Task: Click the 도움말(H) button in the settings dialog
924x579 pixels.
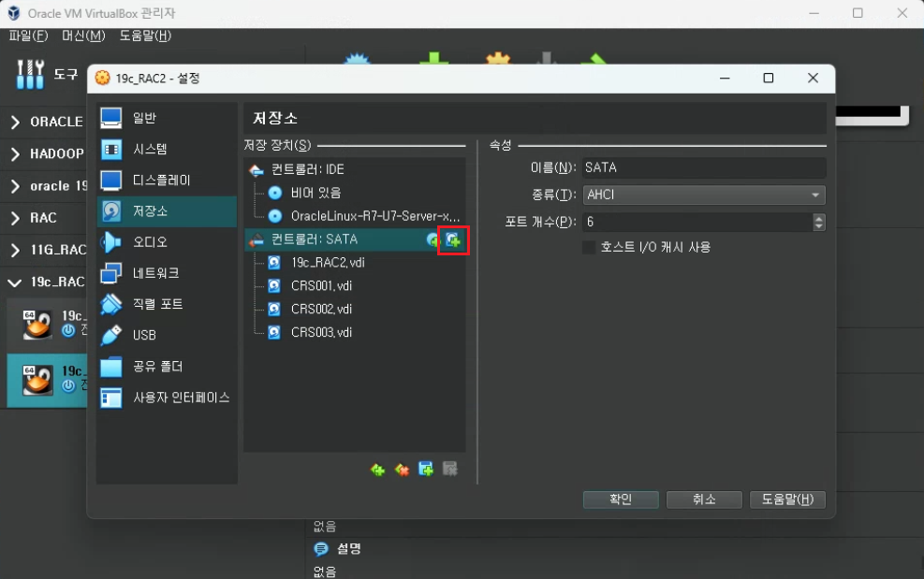Action: tap(787, 499)
